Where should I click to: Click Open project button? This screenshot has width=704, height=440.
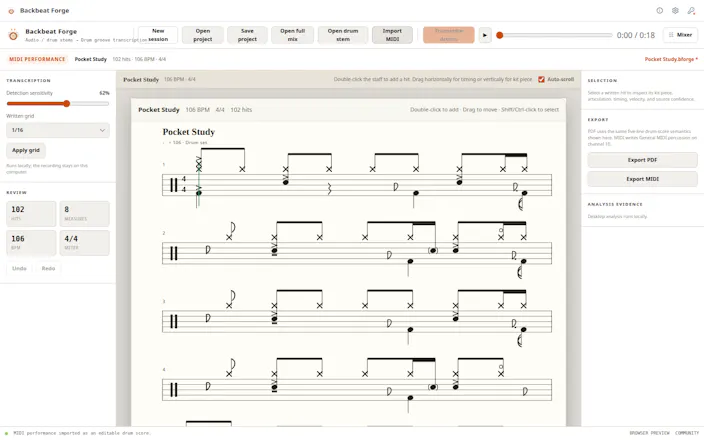click(202, 35)
